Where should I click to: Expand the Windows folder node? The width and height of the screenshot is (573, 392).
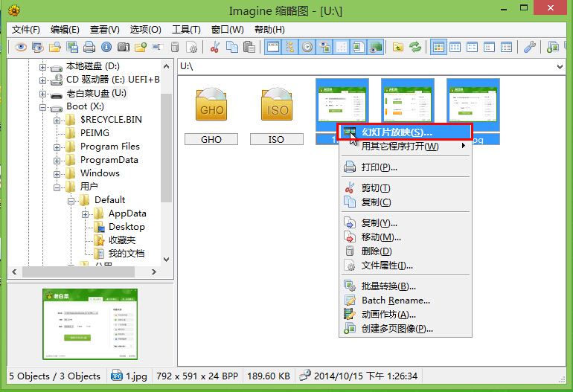pos(57,174)
